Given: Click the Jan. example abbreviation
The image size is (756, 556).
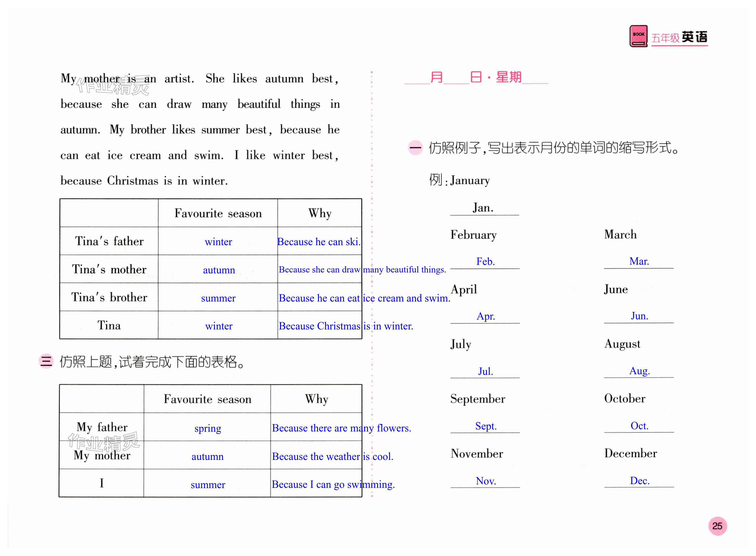Looking at the screenshot, I should pyautogui.click(x=483, y=208).
